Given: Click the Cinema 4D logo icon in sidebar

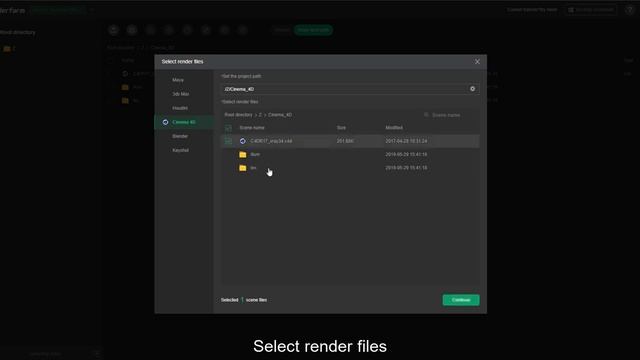Looking at the screenshot, I should [x=165, y=122].
